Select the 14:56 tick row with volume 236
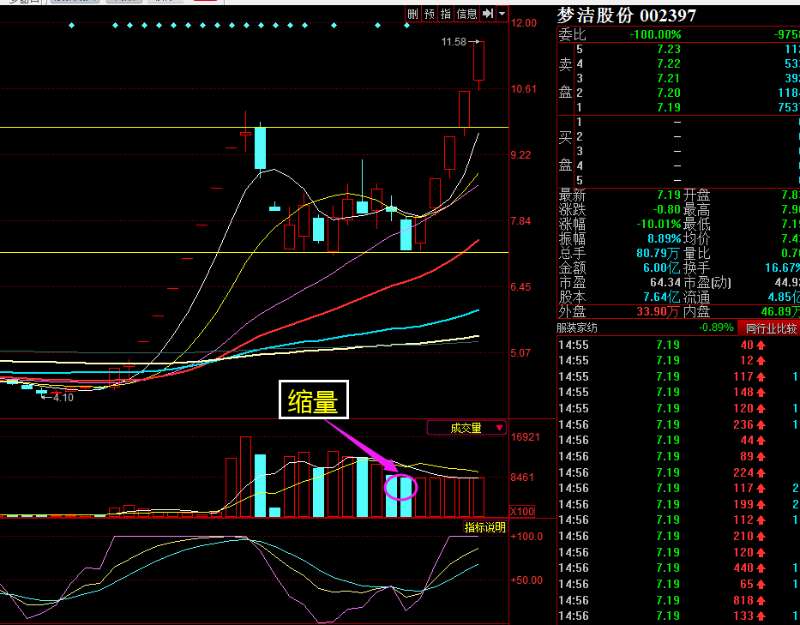800x625 pixels. pyautogui.click(x=679, y=425)
